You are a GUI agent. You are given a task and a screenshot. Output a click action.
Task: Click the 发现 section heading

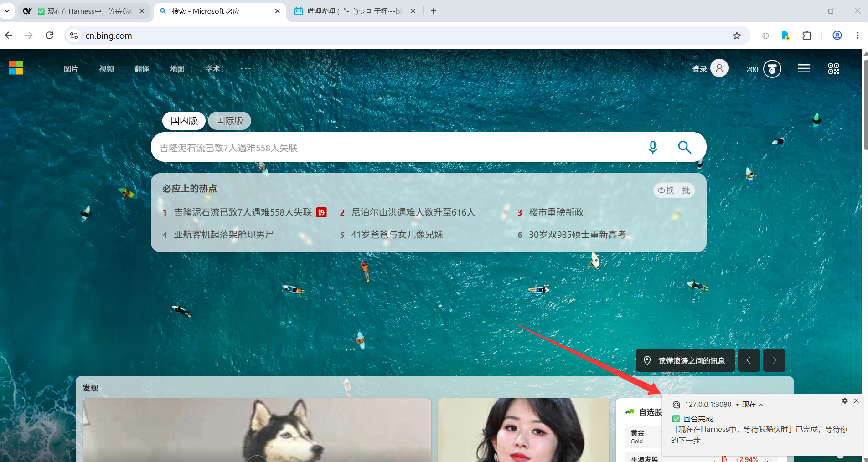(90, 388)
